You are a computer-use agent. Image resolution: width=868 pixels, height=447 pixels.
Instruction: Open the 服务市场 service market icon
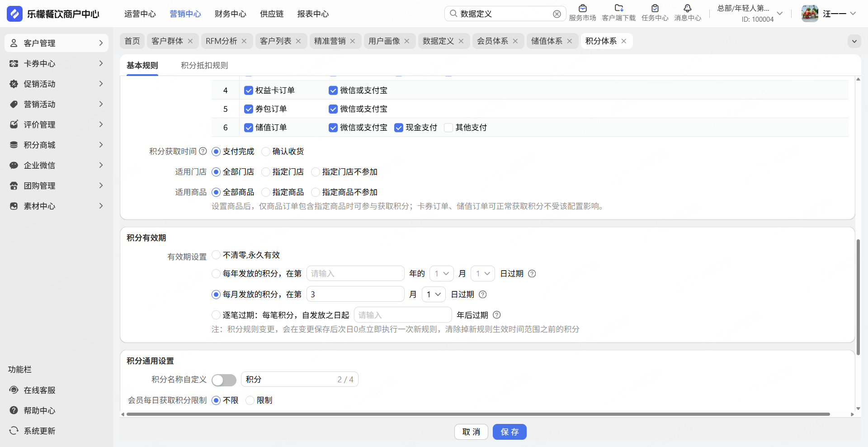[x=582, y=8]
